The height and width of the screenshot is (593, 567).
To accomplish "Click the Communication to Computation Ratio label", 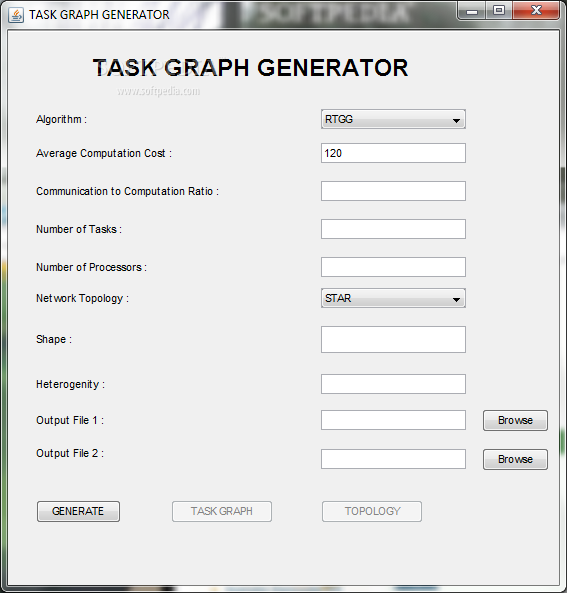I will point(127,191).
